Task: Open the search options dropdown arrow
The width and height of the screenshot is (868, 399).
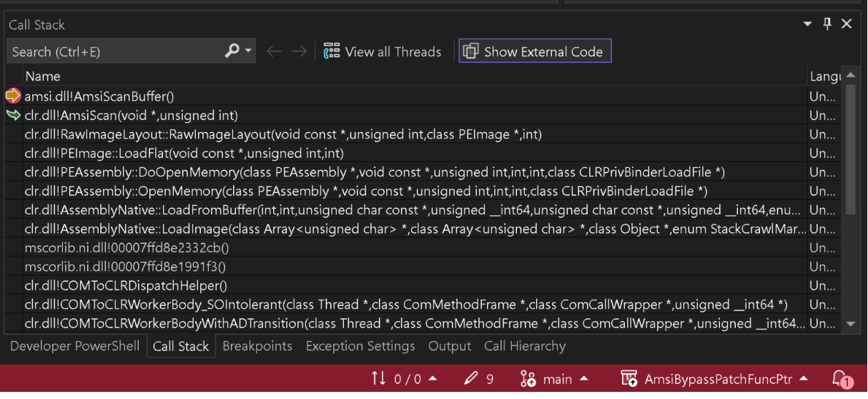Action: pos(249,51)
